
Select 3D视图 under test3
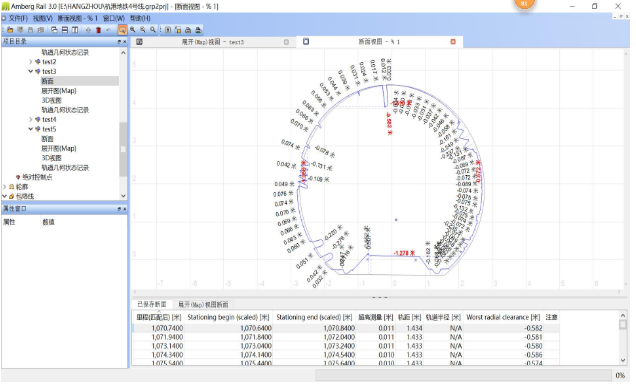(52, 101)
